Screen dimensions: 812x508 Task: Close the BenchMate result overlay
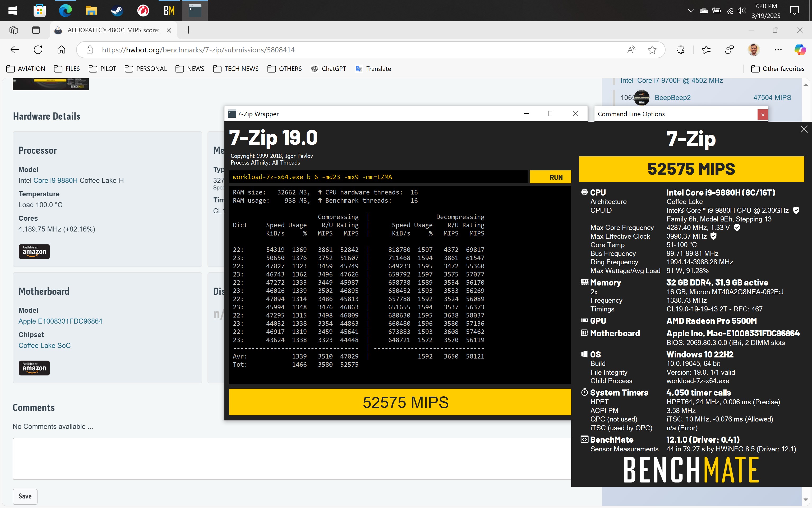click(804, 129)
